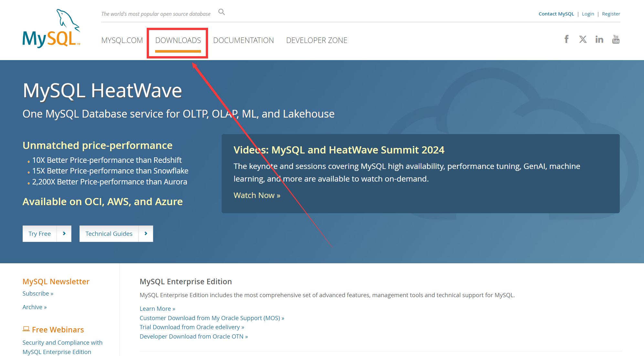Open Customer Download from My Oracle Support
This screenshot has height=356, width=644.
coord(212,318)
